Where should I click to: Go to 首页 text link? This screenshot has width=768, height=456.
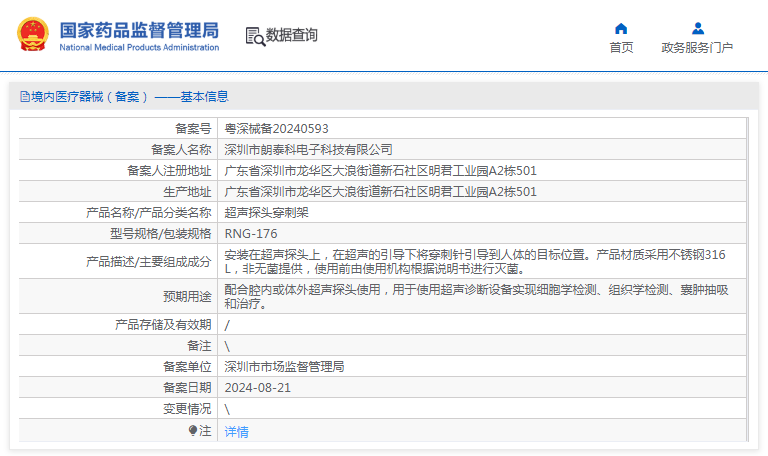point(621,48)
